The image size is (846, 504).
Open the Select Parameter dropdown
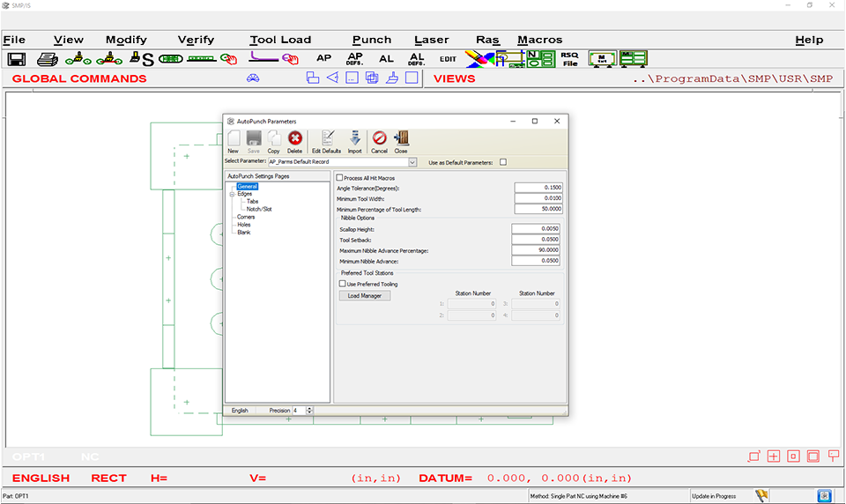[x=412, y=162]
